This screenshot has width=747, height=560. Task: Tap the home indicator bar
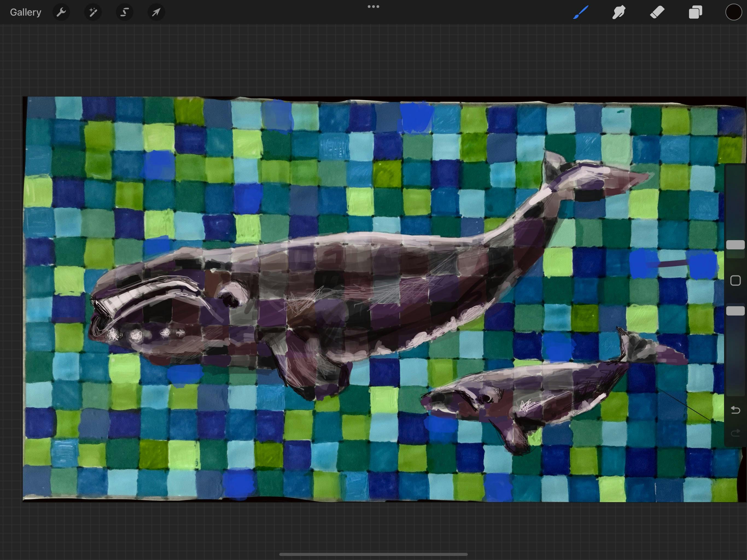coord(373,554)
